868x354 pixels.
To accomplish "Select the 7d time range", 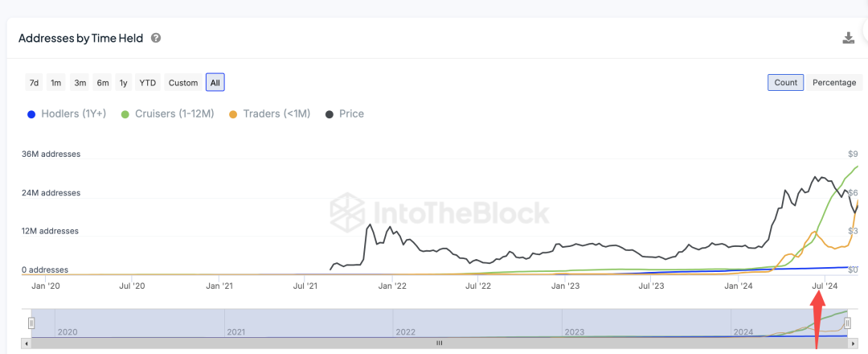I will click(x=34, y=82).
